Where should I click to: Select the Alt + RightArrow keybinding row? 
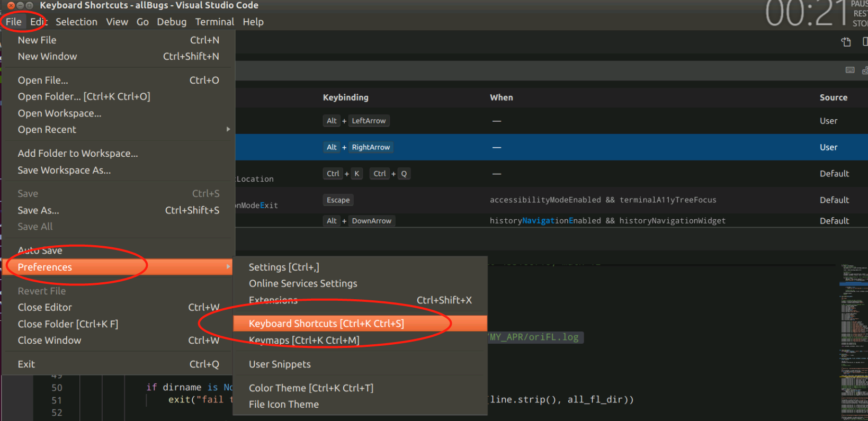551,147
